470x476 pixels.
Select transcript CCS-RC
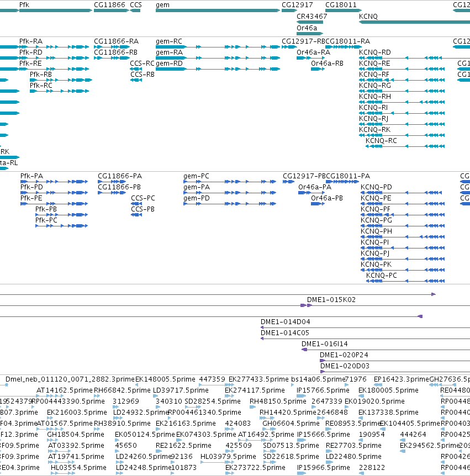pyautogui.click(x=136, y=69)
